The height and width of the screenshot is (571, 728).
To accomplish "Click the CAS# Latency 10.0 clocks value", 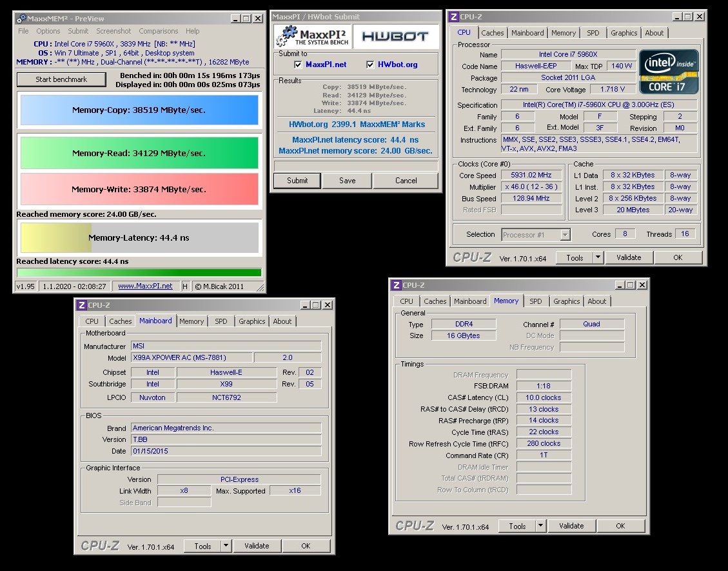I will pos(543,397).
